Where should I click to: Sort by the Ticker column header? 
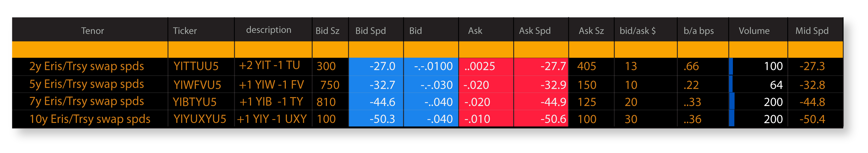point(185,31)
